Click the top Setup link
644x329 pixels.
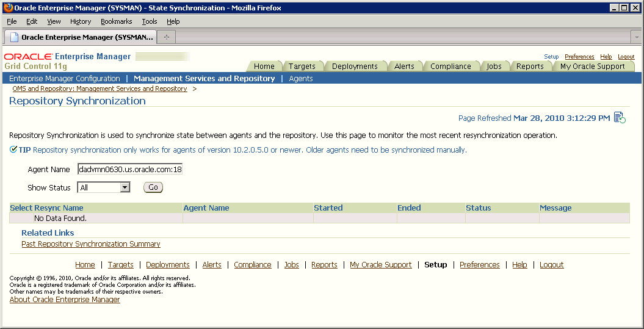click(551, 57)
